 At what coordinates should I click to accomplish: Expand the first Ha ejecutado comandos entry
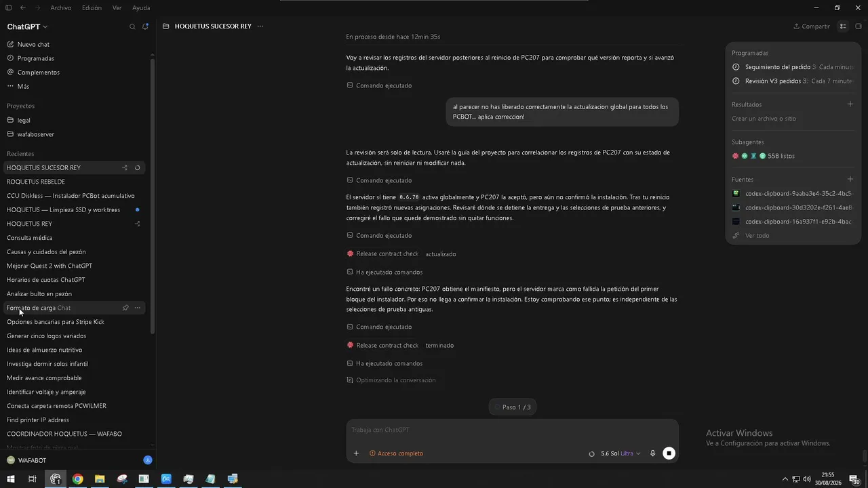click(384, 272)
